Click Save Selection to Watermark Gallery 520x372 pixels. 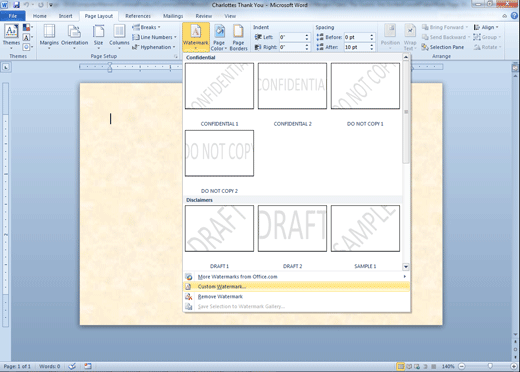tap(296, 307)
